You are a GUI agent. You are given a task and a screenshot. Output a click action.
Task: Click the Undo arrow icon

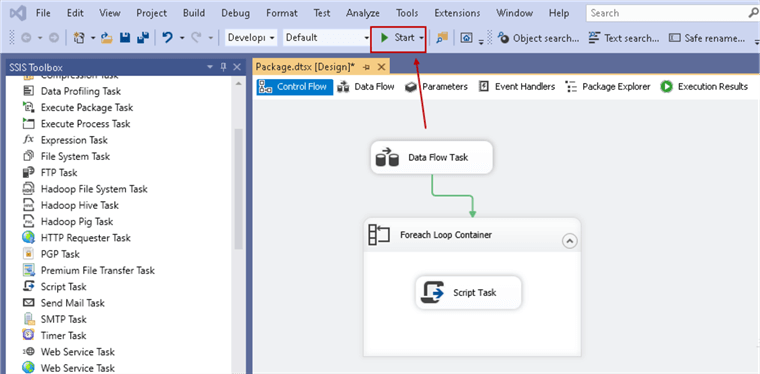pos(168,38)
